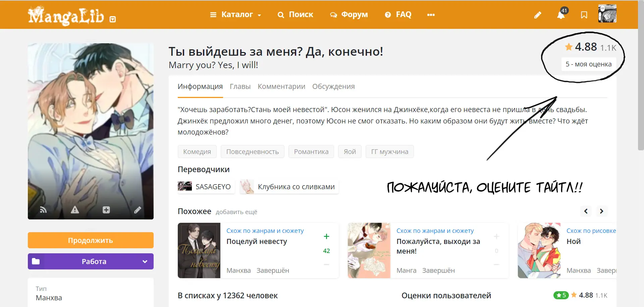Image resolution: width=644 pixels, height=307 pixels.
Task: Click the pencil create icon in header
Action: [x=538, y=15]
